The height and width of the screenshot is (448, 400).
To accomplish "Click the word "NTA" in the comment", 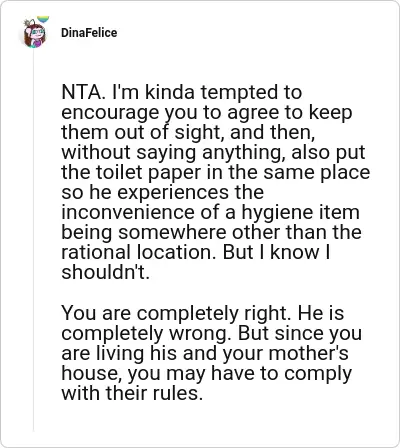I will 81,92.
